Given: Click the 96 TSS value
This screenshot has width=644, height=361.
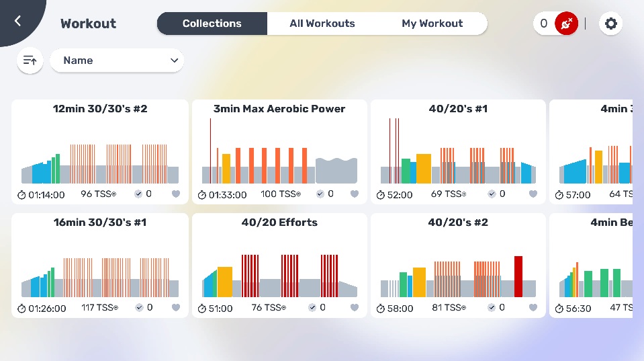Looking at the screenshot, I should pos(98,194).
